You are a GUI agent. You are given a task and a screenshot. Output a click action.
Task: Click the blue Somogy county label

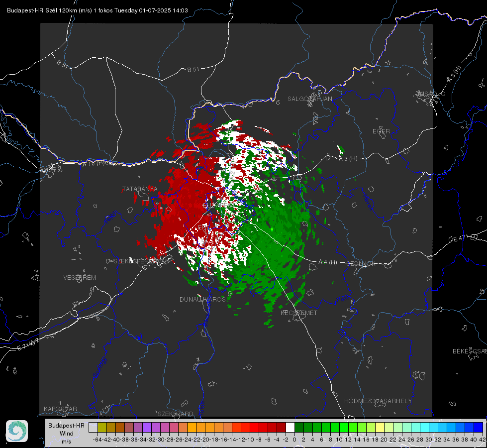pyautogui.click(x=100, y=367)
